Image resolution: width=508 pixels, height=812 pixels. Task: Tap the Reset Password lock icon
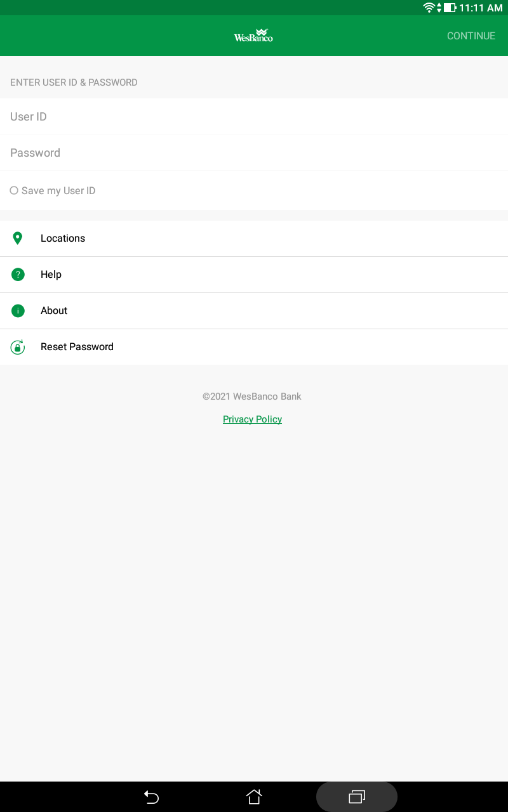[18, 347]
